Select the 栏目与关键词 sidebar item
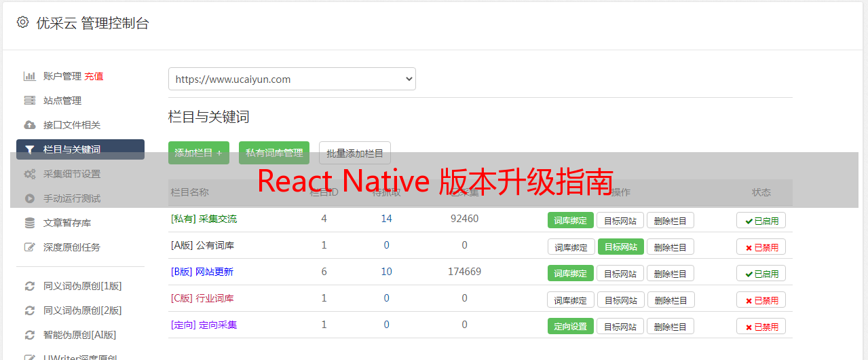This screenshot has width=868, height=360. tap(80, 149)
